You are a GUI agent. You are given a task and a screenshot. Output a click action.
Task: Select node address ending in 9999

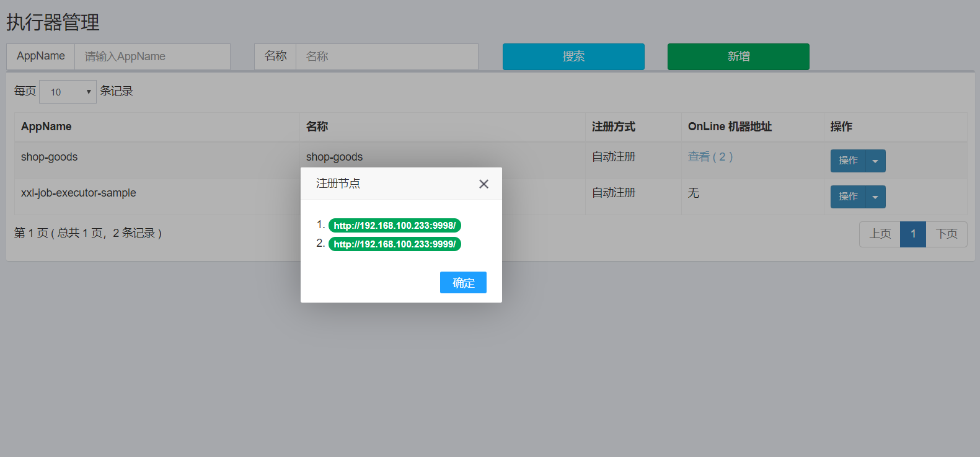pyautogui.click(x=395, y=244)
